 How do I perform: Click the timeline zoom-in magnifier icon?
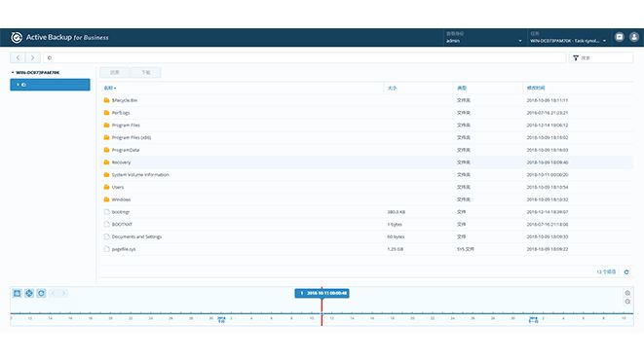[627, 293]
